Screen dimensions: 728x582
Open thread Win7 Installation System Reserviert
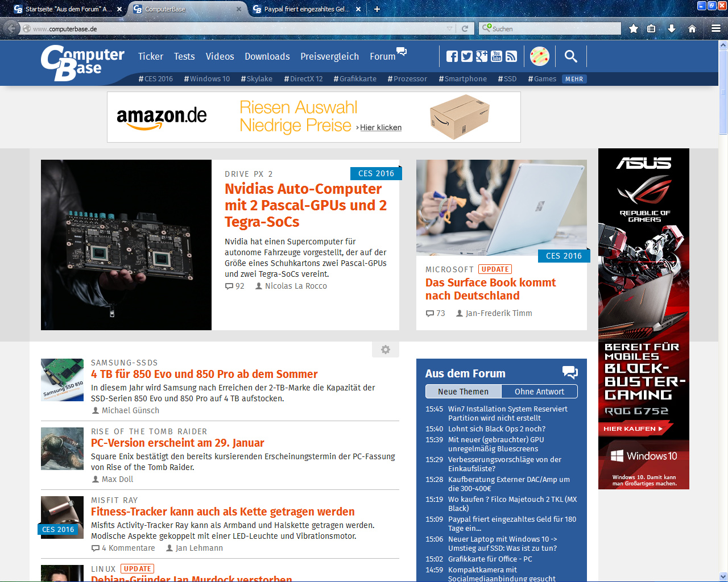click(508, 413)
